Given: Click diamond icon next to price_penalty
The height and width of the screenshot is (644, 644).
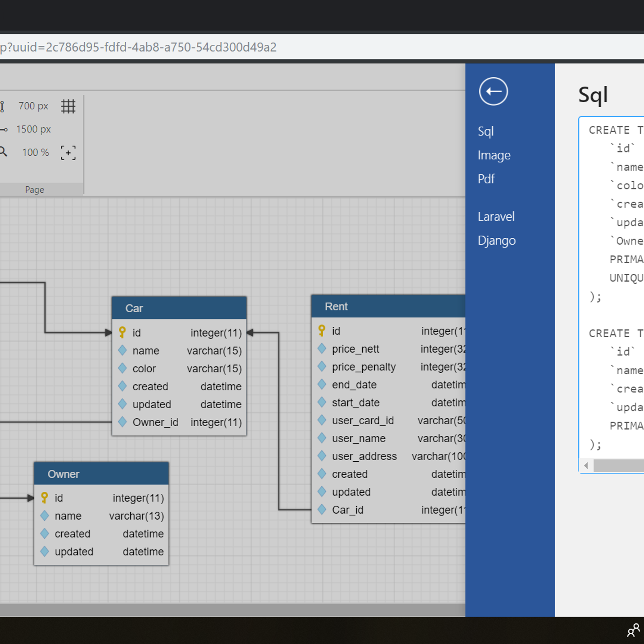Looking at the screenshot, I should [322, 366].
